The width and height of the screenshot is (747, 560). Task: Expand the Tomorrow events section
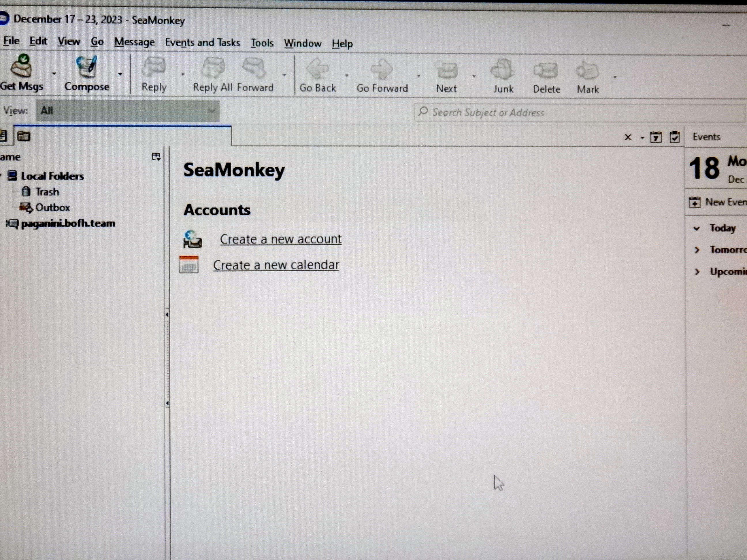point(697,250)
